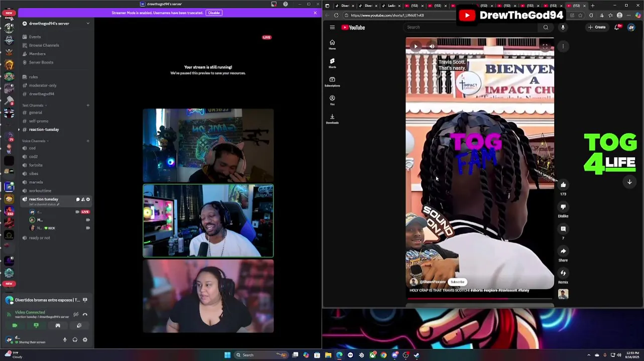Deafen Discord with the headphones icon
This screenshot has height=361, width=644.
click(x=75, y=340)
